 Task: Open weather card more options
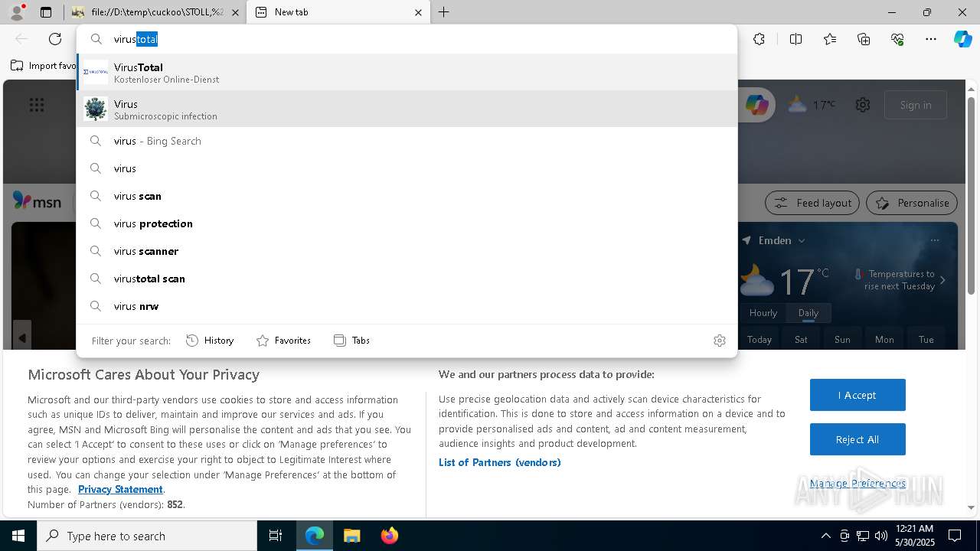pos(935,240)
